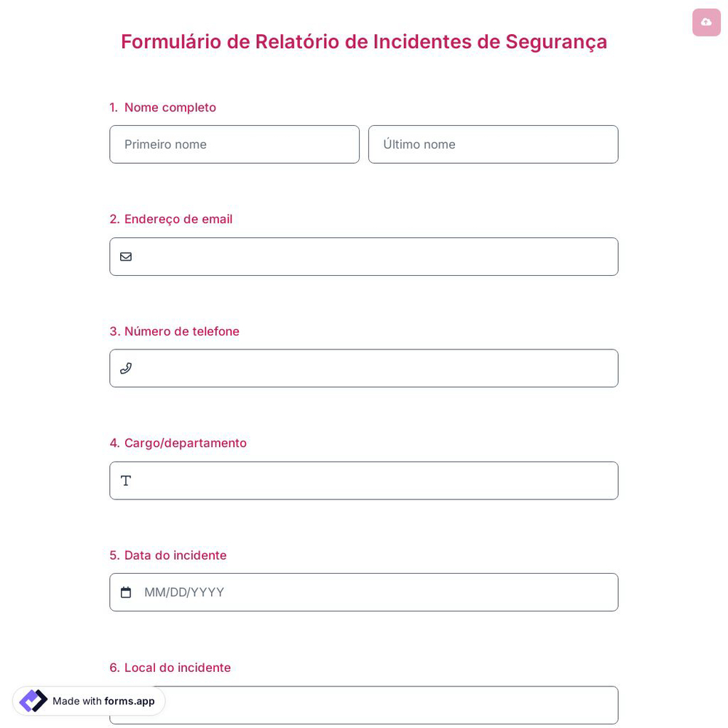
Task: Click the Local do incidente input box
Action: pos(364,705)
